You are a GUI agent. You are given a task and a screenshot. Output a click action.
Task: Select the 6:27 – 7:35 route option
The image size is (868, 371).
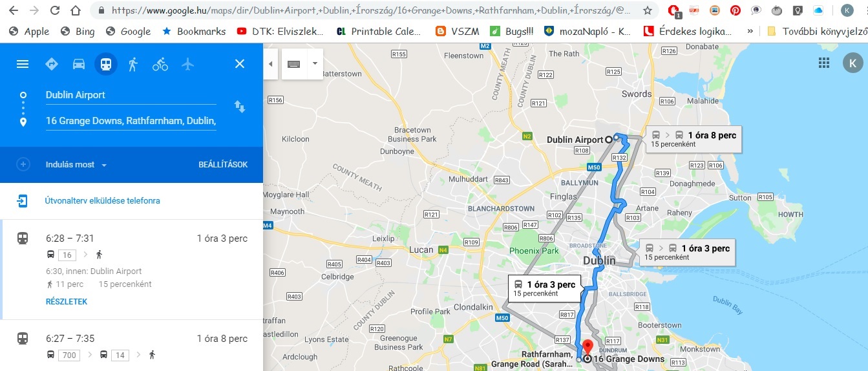point(132,345)
